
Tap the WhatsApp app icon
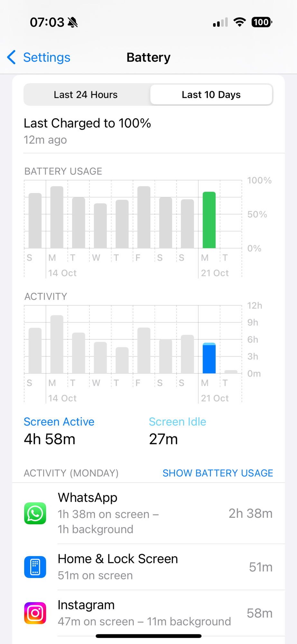35,513
